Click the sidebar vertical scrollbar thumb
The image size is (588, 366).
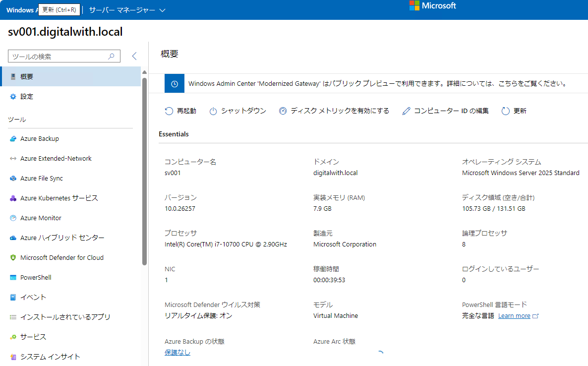coord(145,171)
